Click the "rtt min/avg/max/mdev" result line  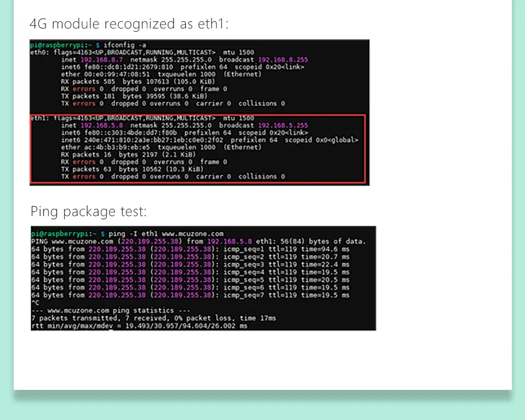click(139, 326)
